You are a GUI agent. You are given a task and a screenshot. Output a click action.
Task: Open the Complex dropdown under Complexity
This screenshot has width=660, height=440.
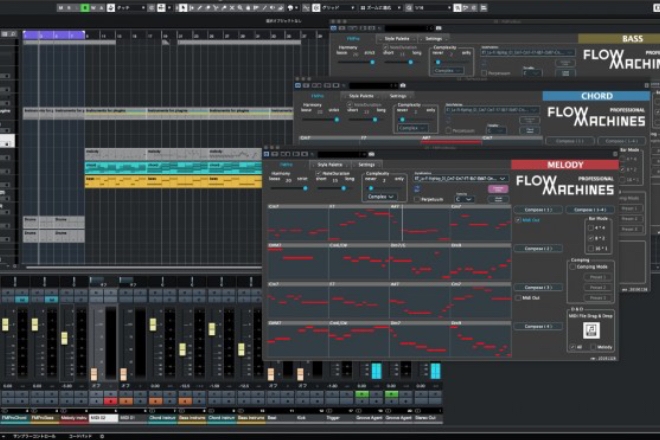(x=381, y=196)
